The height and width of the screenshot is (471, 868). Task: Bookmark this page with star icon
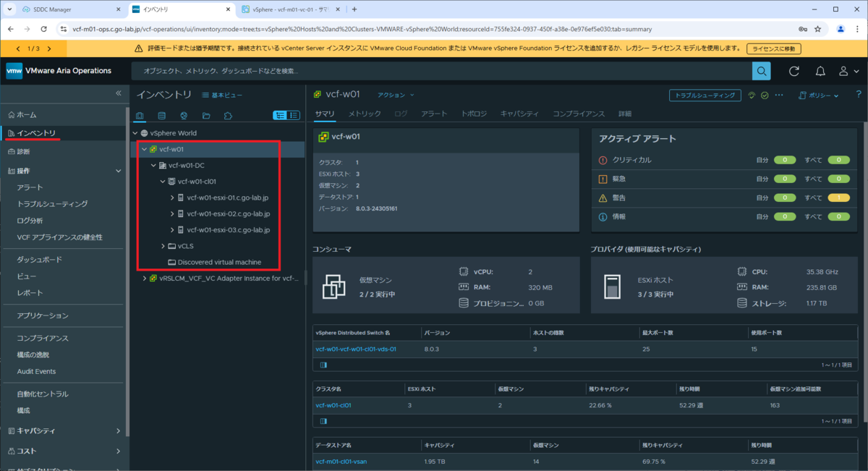coord(818,30)
